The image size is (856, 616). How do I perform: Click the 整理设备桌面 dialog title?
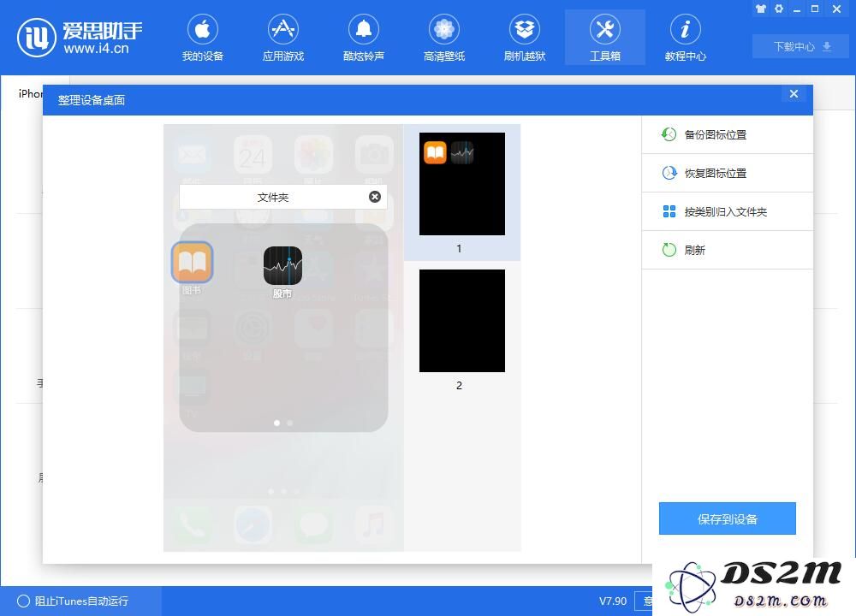click(92, 100)
